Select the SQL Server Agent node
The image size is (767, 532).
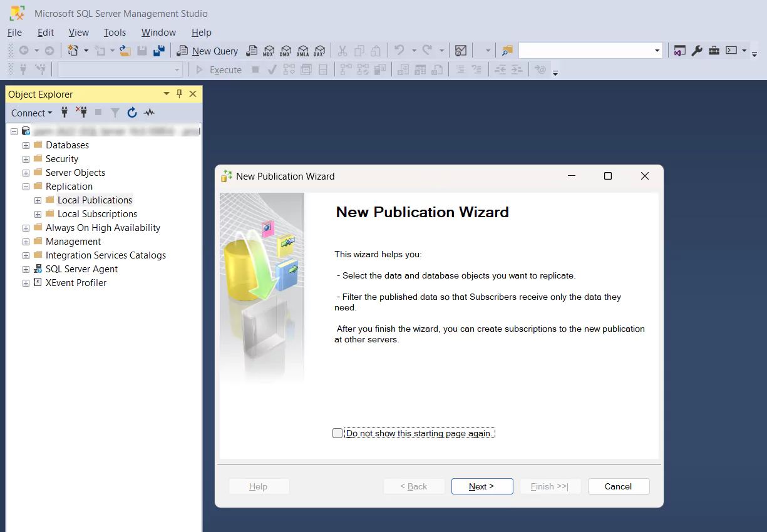81,269
